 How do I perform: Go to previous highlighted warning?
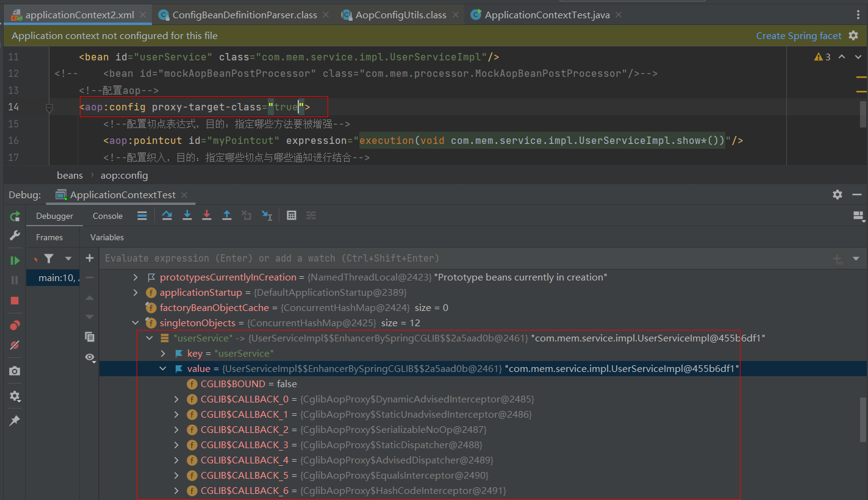pos(842,57)
